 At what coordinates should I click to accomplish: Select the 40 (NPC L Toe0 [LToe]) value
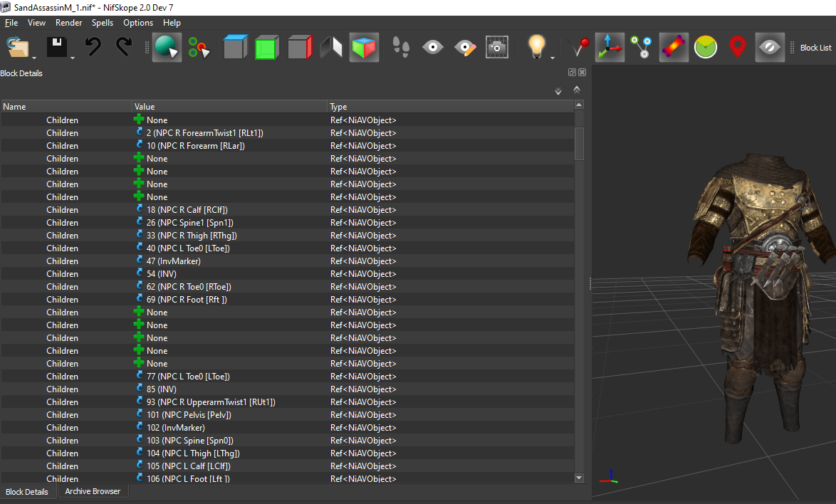click(x=188, y=248)
